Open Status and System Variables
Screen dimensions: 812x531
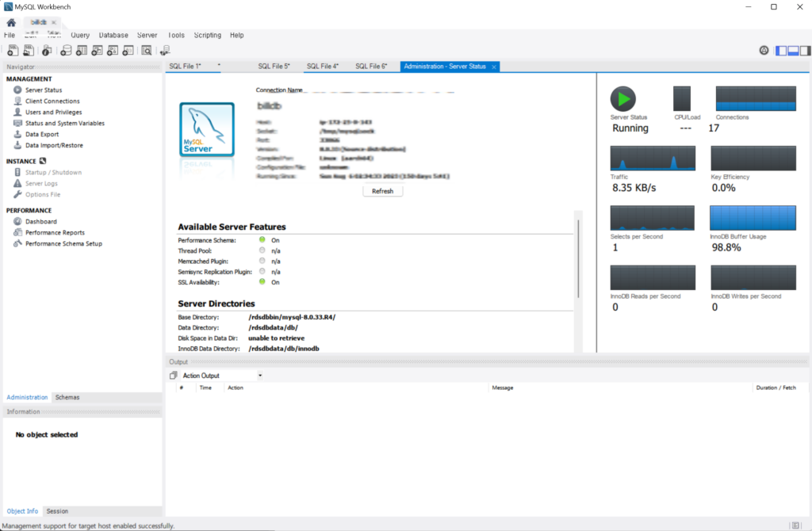65,123
